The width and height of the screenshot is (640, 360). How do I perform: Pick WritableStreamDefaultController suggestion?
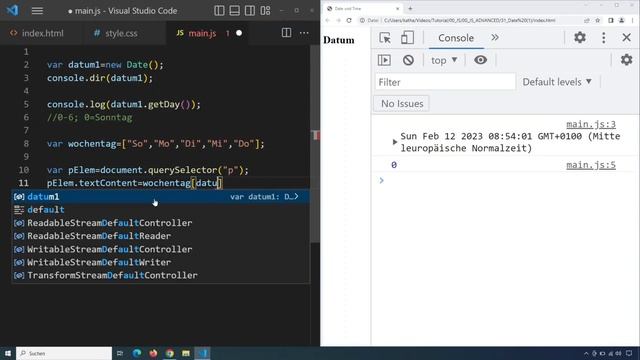(160, 249)
